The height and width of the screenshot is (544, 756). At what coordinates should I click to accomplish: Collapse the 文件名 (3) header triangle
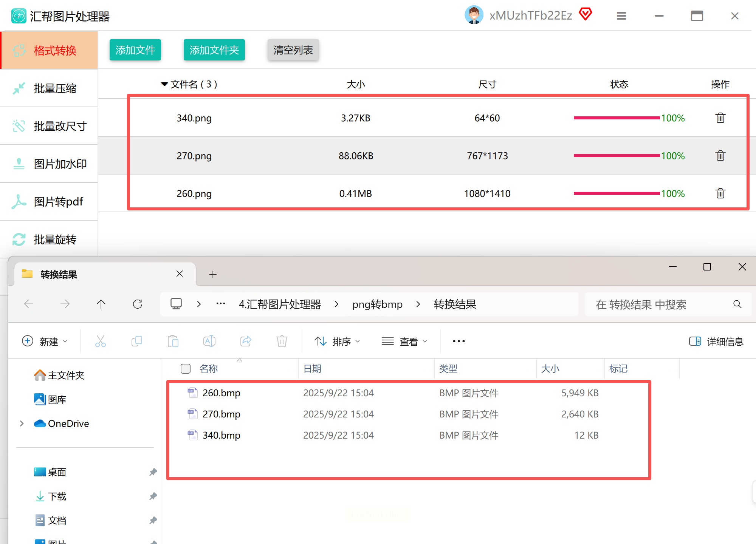164,84
